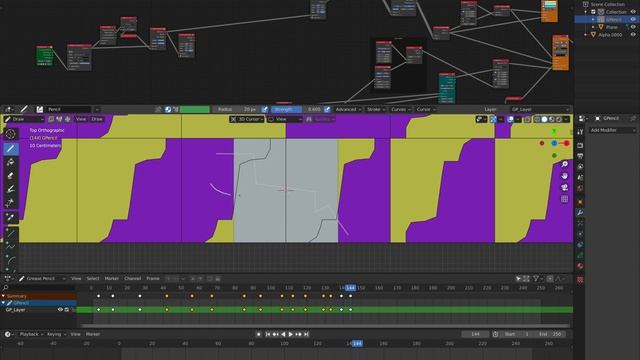
Task: Open Channel menu in dope sheet
Action: point(133,279)
